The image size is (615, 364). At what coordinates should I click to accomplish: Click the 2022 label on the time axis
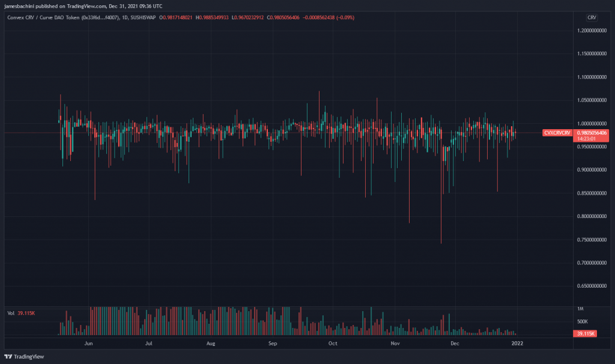click(517, 344)
